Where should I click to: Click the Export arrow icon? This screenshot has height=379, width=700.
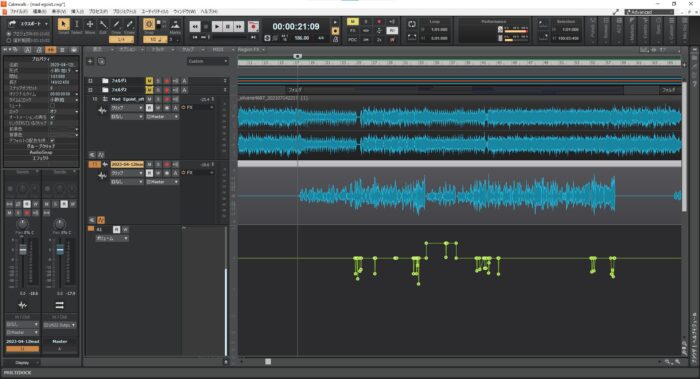[12, 24]
